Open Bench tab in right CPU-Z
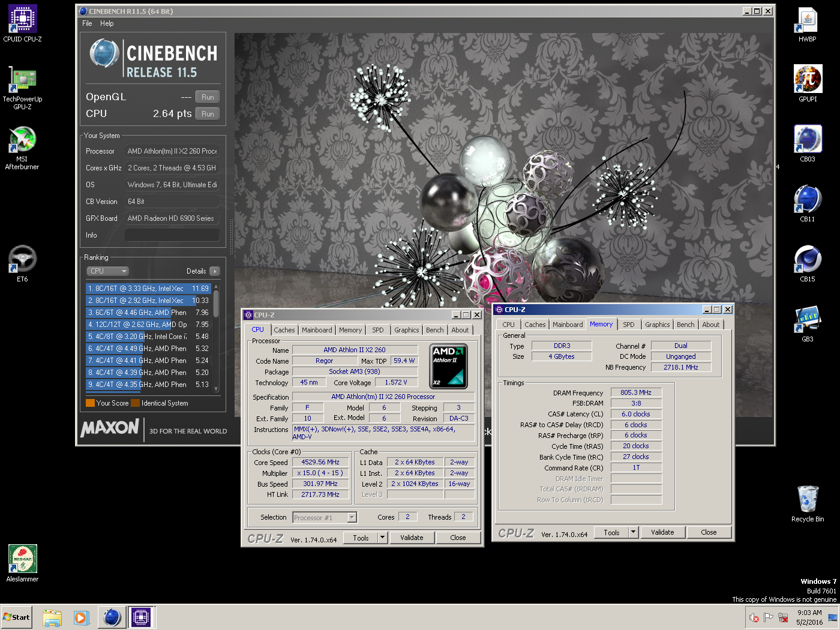Viewport: 840px width, 630px height. (x=686, y=325)
